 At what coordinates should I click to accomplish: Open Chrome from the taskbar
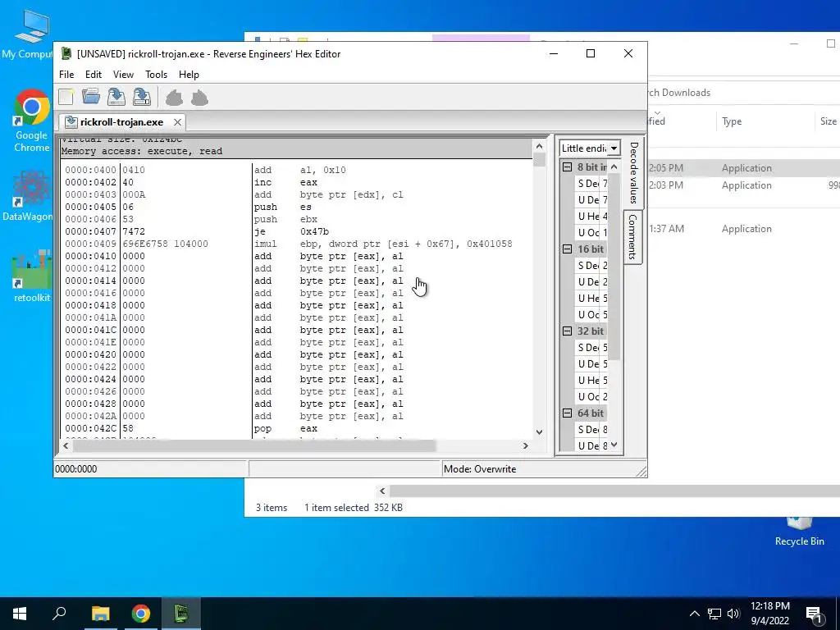(x=141, y=614)
